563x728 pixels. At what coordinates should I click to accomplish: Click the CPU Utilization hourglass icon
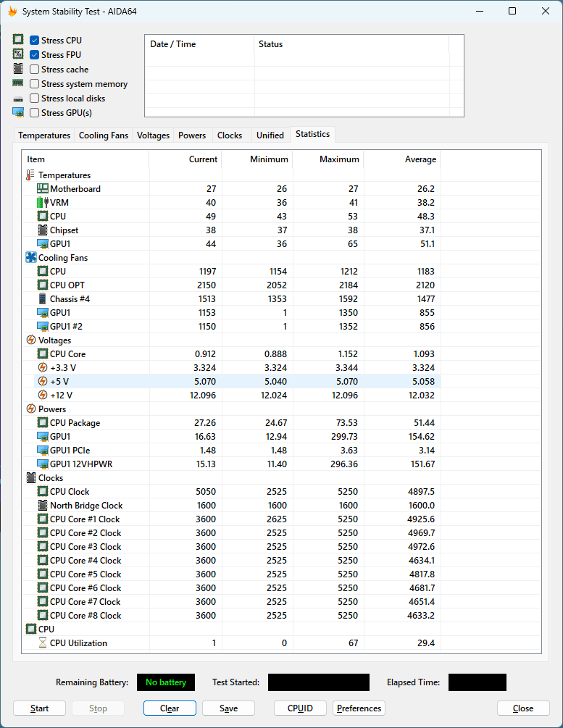tap(43, 643)
